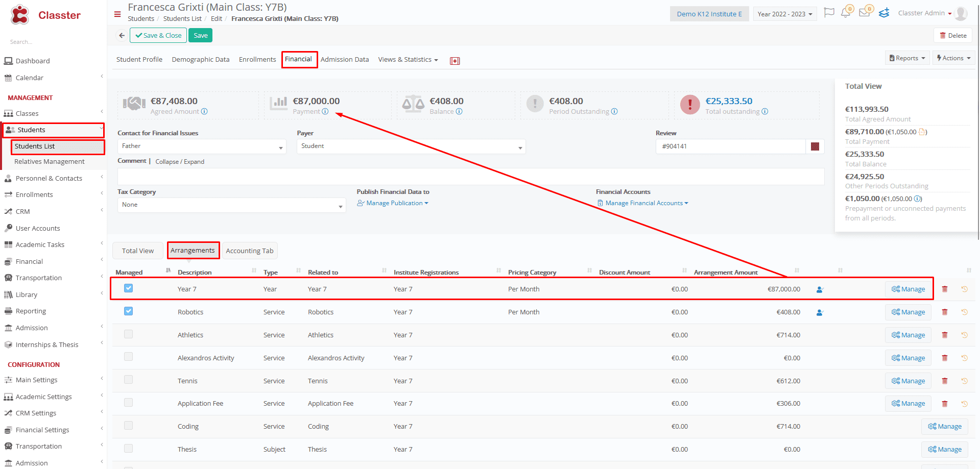
Task: Click Save & Close button
Action: (158, 36)
